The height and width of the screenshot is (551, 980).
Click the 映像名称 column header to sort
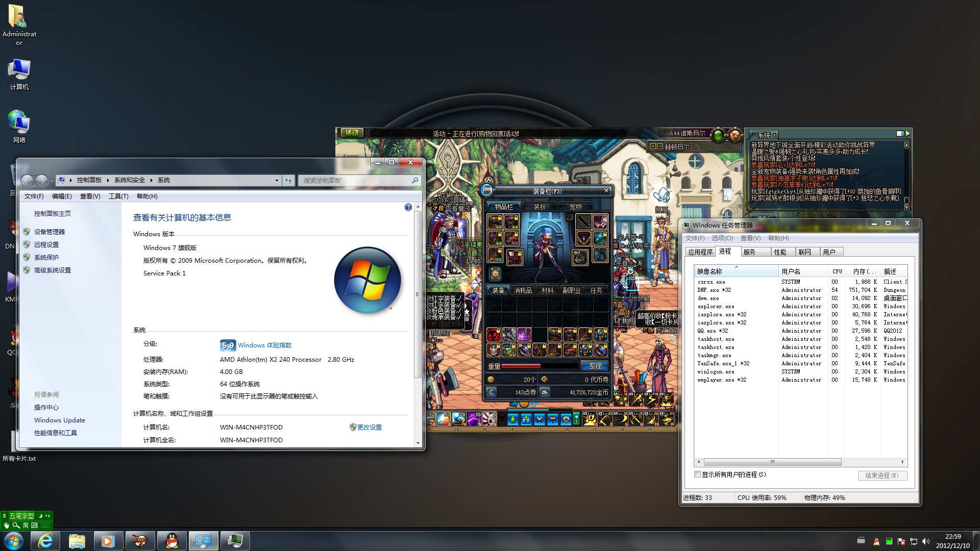[x=736, y=271]
